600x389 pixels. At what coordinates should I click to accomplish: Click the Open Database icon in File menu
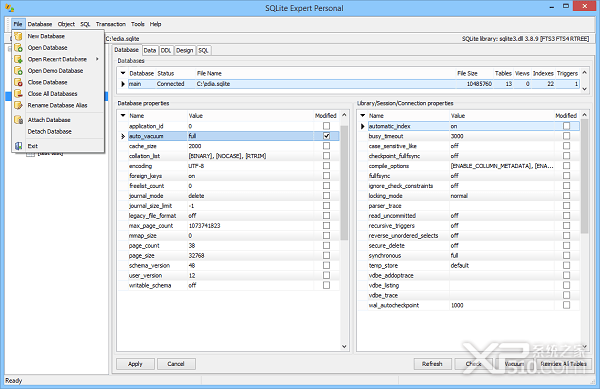(x=18, y=48)
